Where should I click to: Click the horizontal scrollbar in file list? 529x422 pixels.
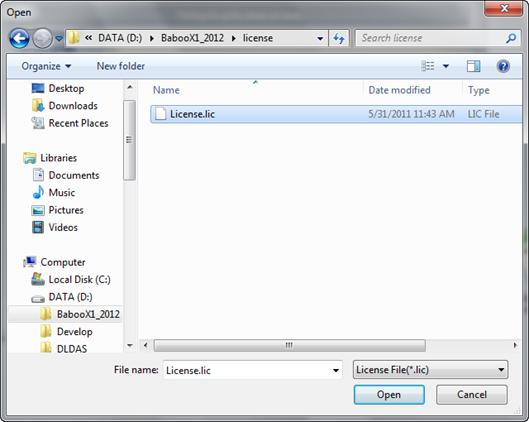point(289,345)
